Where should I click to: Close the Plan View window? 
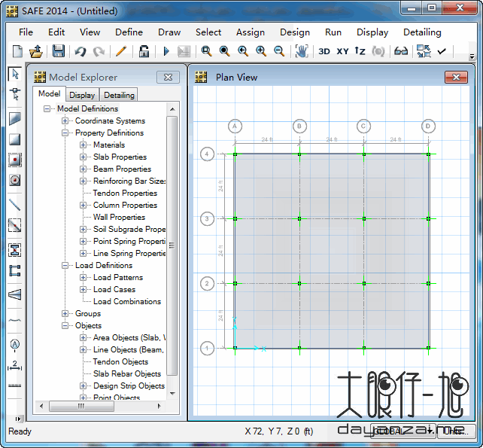(456, 77)
